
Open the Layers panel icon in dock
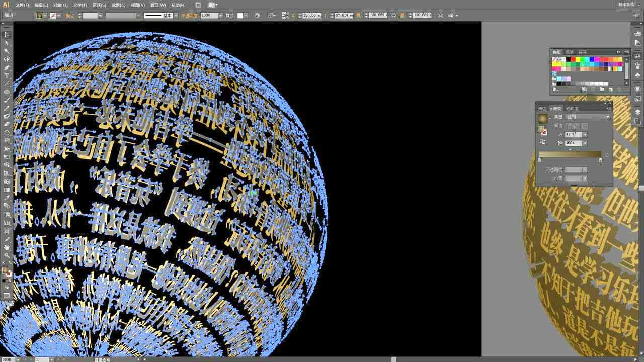point(637,112)
